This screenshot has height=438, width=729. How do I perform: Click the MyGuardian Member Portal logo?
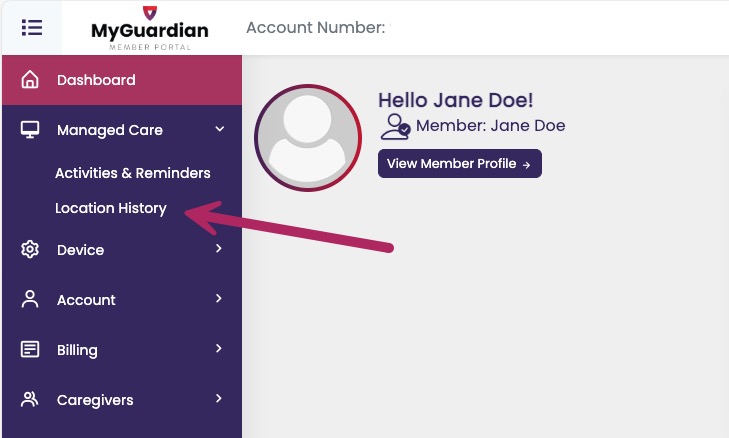[150, 27]
